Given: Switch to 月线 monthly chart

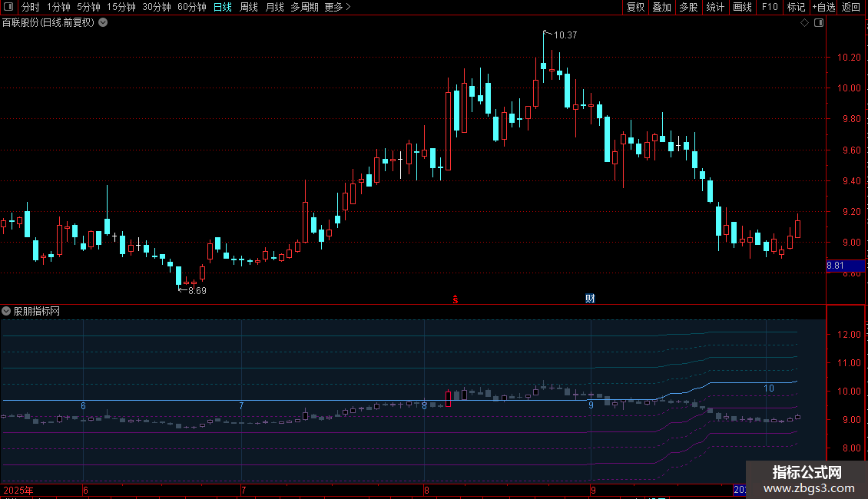Looking at the screenshot, I should coord(274,7).
